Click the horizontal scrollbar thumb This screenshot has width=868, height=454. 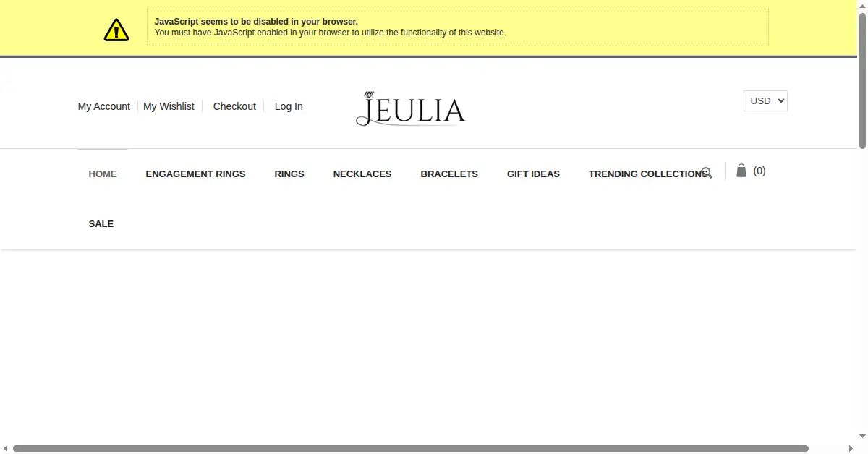411,449
